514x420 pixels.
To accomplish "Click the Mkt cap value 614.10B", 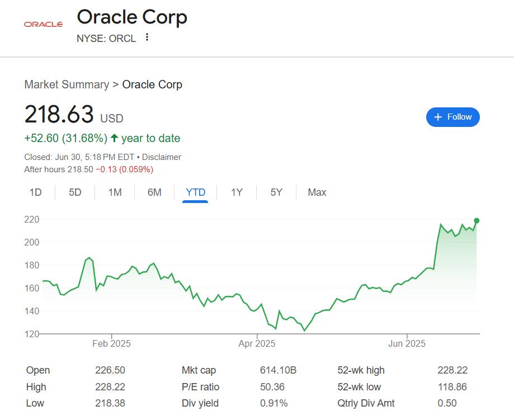I will click(x=278, y=370).
